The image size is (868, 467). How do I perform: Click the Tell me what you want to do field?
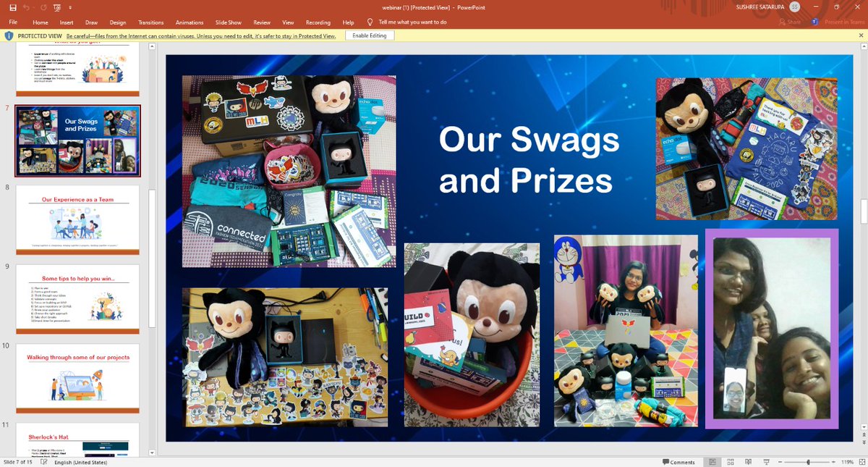[412, 22]
